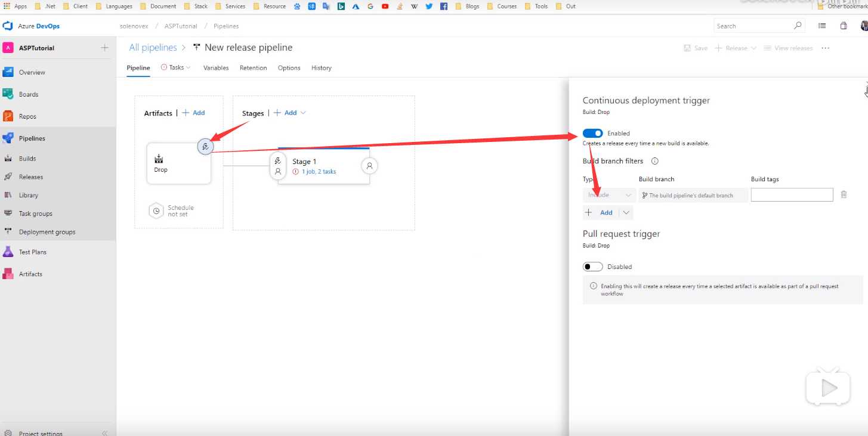
Task: Open Deployment groups under Pipelines
Action: (x=47, y=232)
